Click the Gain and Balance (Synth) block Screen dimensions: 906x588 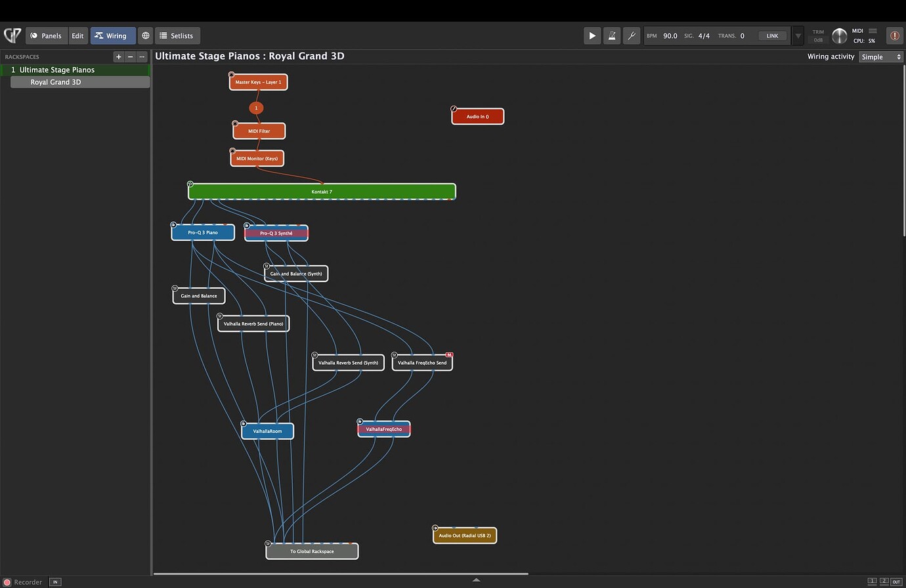point(296,274)
